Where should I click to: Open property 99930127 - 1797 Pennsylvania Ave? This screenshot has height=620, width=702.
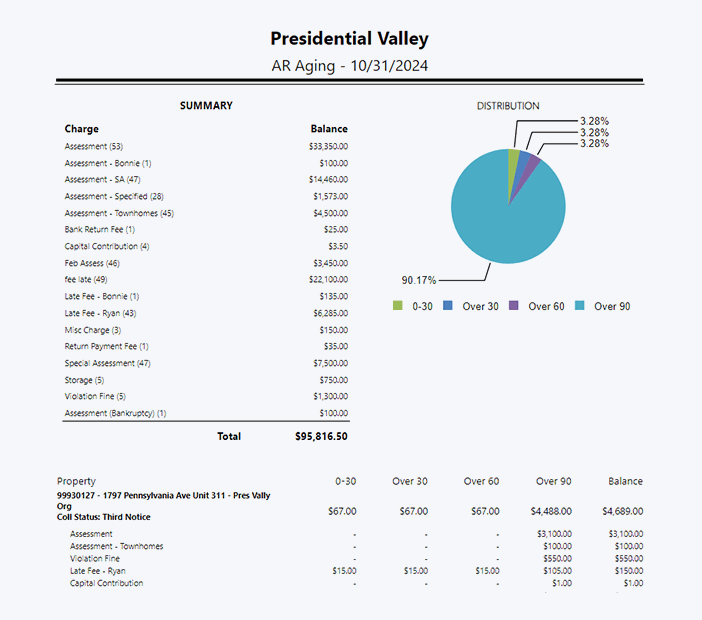coord(163,495)
